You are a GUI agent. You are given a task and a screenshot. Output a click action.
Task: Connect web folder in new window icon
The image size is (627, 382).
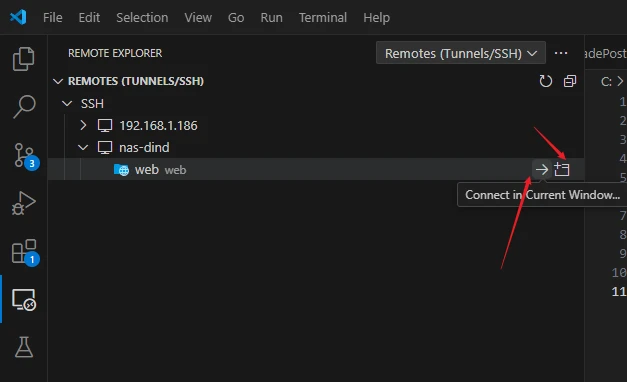(562, 170)
